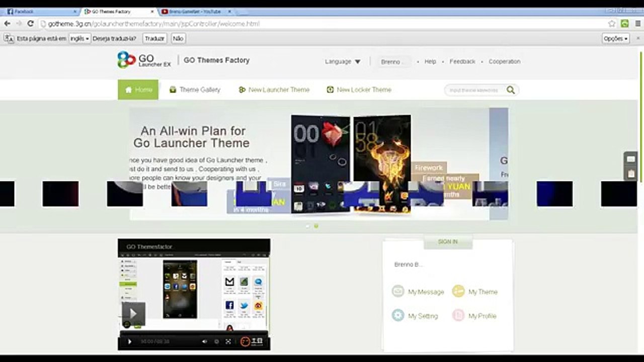This screenshot has width=644, height=362.
Task: Click the translate bar language icon
Action: click(x=9, y=38)
